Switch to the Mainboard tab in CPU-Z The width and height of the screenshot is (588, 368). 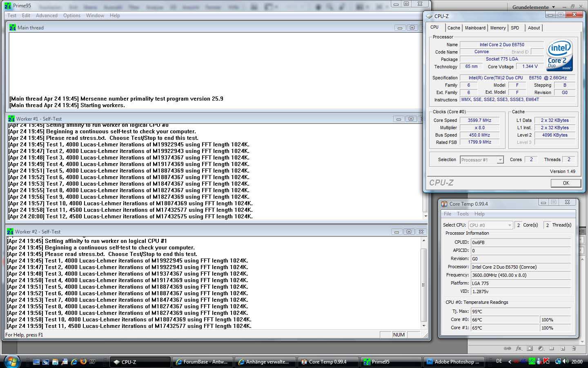tap(475, 28)
